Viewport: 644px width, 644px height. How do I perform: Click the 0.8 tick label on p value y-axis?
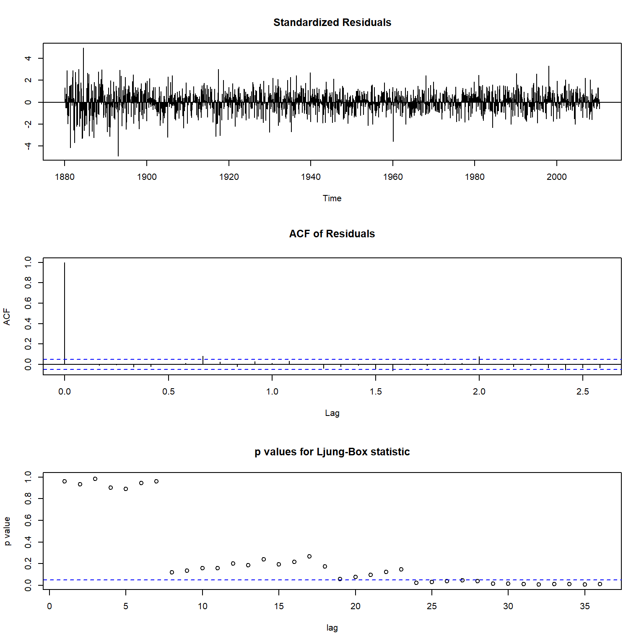pos(28,499)
